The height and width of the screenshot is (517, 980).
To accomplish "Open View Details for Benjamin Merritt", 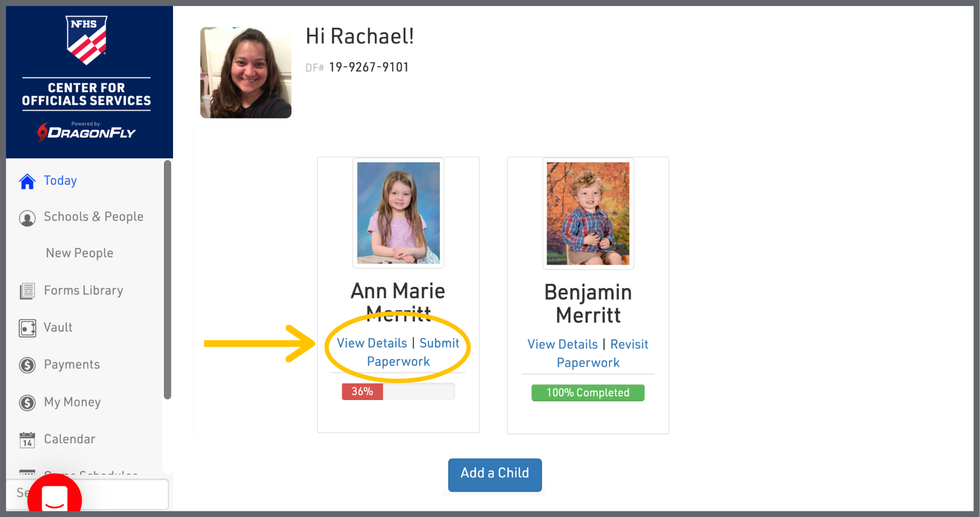I will [562, 344].
